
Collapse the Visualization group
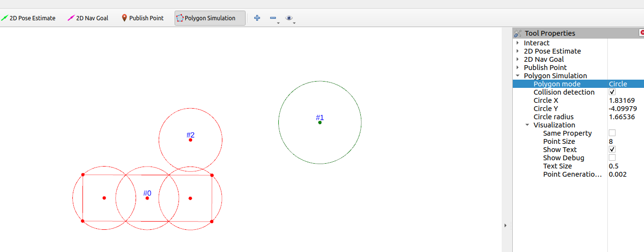tap(527, 125)
